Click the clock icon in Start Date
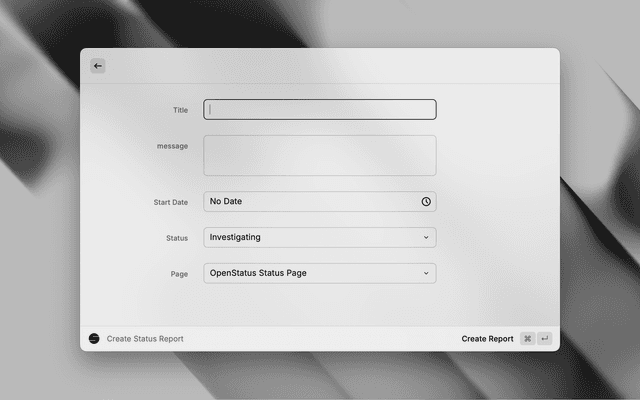Screen dimensions: 640x400 pos(426,202)
